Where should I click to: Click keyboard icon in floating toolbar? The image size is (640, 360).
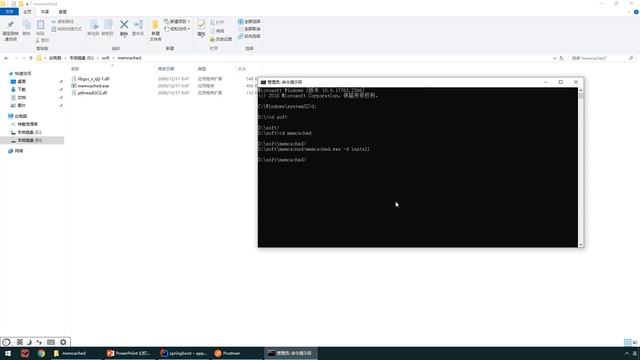(x=51, y=342)
